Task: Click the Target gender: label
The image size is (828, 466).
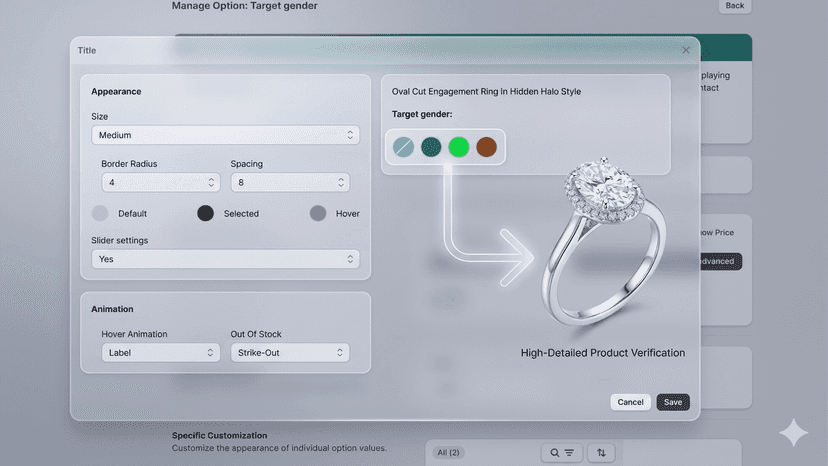Action: [x=421, y=114]
